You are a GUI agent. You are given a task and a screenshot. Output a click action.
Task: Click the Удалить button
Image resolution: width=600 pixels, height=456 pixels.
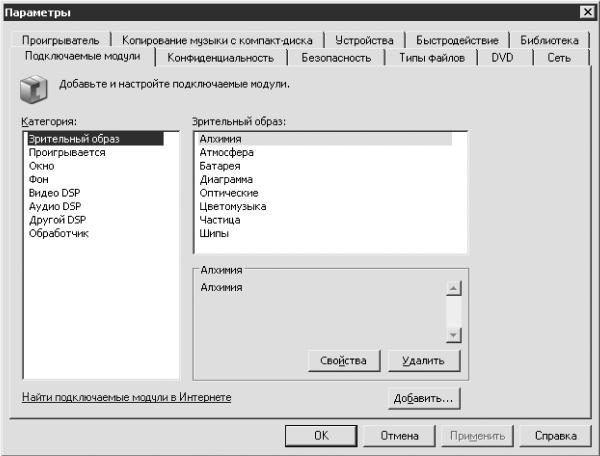point(423,360)
